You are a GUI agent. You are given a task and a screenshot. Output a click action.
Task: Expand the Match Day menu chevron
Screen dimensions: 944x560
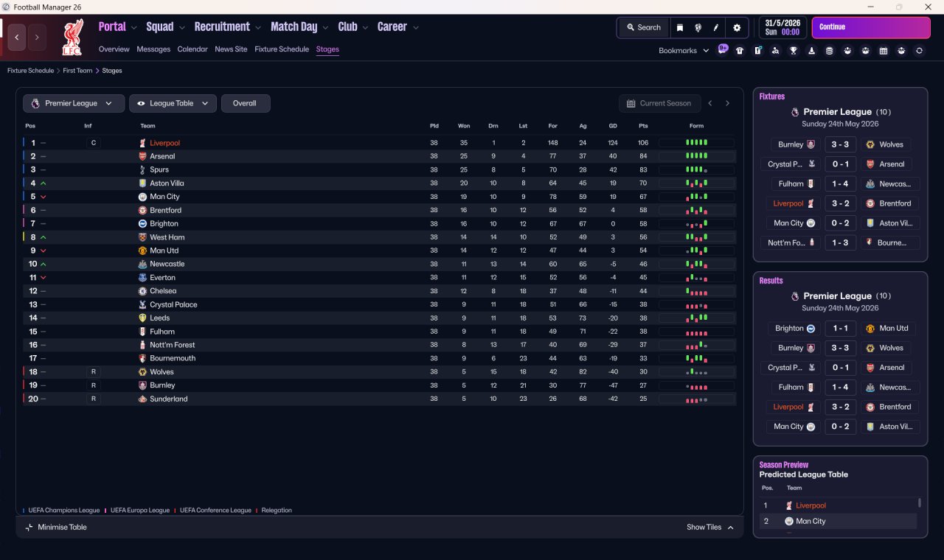tap(325, 28)
